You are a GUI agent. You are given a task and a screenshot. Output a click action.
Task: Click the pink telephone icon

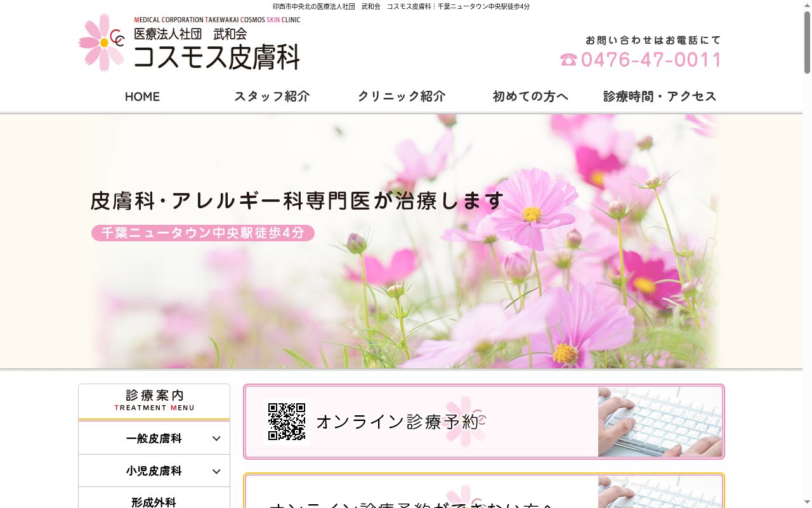click(x=568, y=60)
